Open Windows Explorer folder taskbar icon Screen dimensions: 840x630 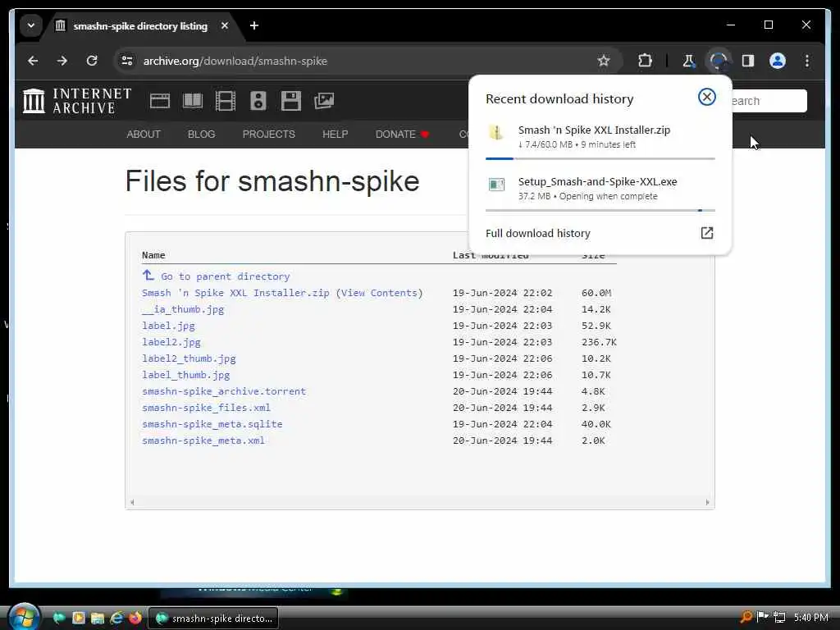tap(97, 619)
